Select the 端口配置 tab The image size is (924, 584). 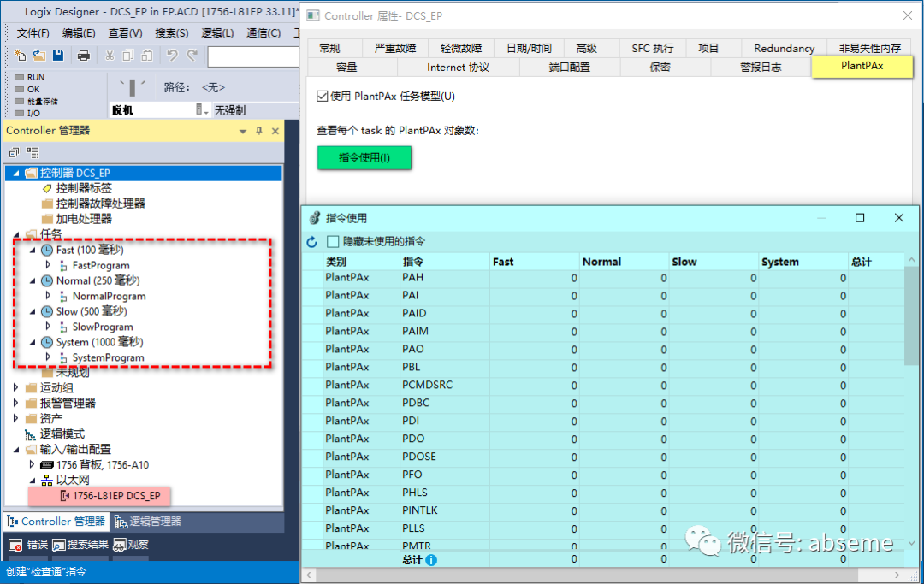point(569,67)
